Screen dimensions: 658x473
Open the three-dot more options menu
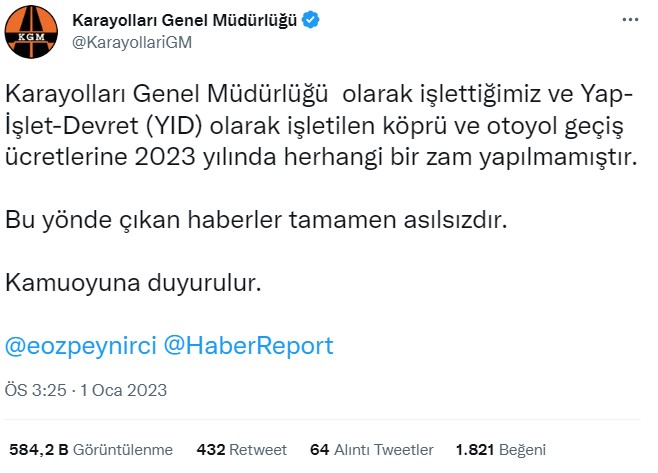[x=628, y=21]
